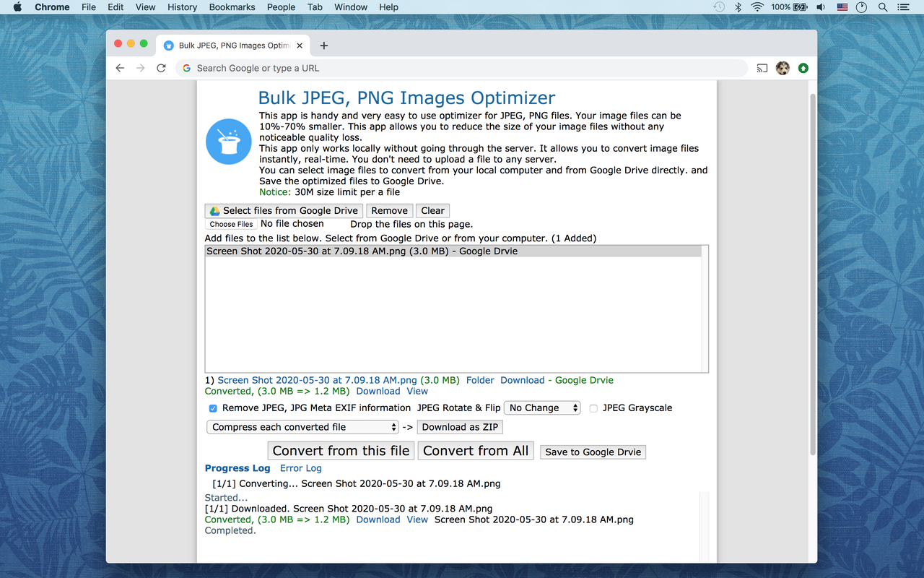Enable the JPEG Grayscale checkbox
924x578 pixels.
pyautogui.click(x=593, y=407)
